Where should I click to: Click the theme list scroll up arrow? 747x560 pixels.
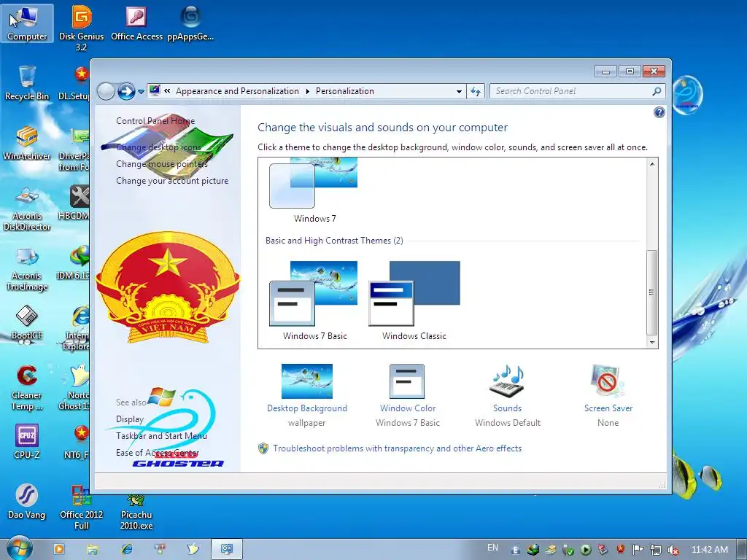tap(651, 164)
